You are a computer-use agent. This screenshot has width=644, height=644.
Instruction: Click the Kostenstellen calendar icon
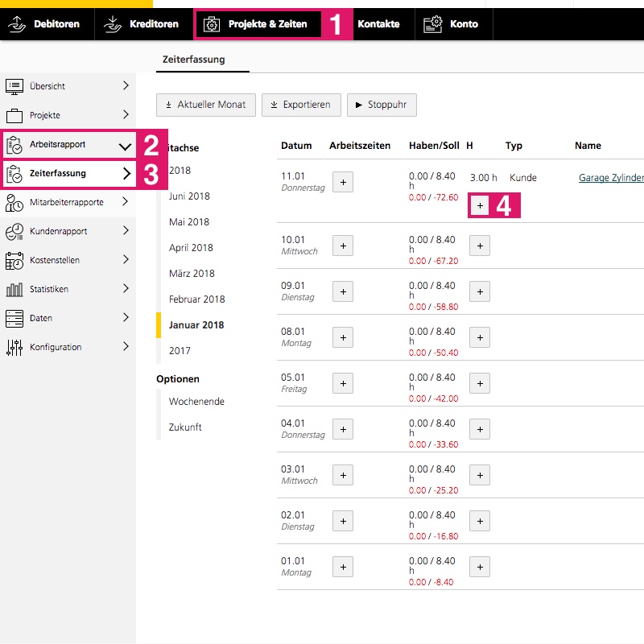coord(14,261)
